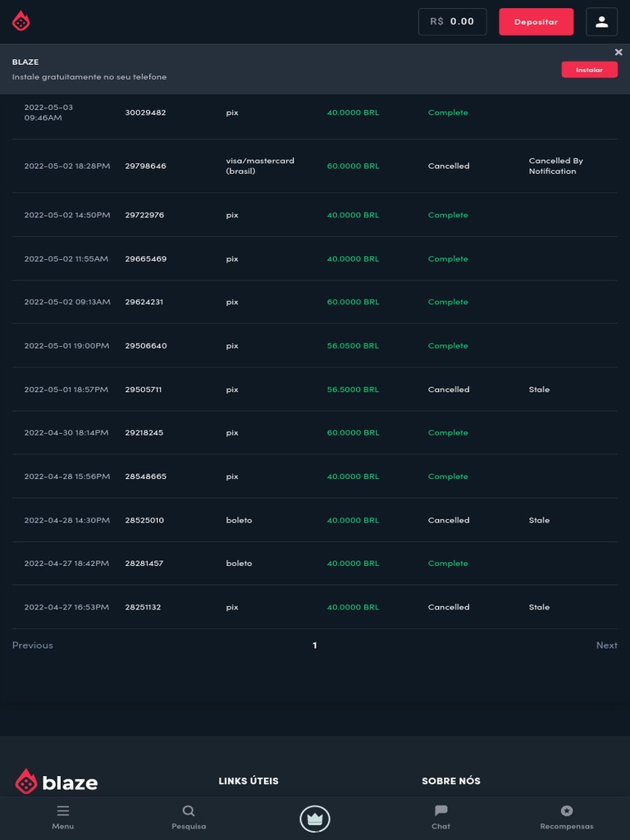
Task: Click the R$ 0.00 balance display
Action: tap(452, 22)
